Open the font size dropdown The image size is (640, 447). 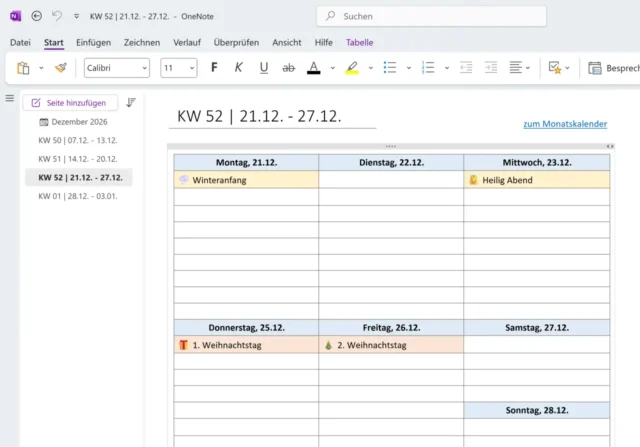[179, 68]
